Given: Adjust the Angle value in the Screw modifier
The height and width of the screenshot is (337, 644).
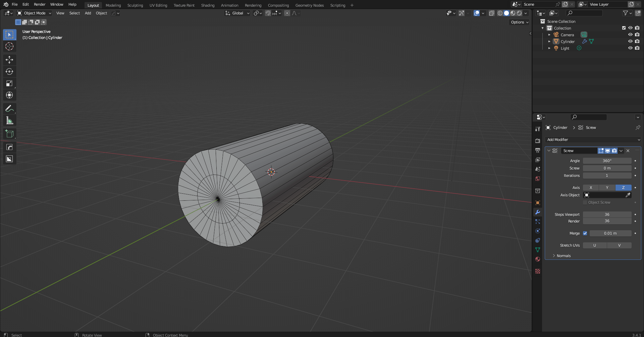Looking at the screenshot, I should (607, 160).
